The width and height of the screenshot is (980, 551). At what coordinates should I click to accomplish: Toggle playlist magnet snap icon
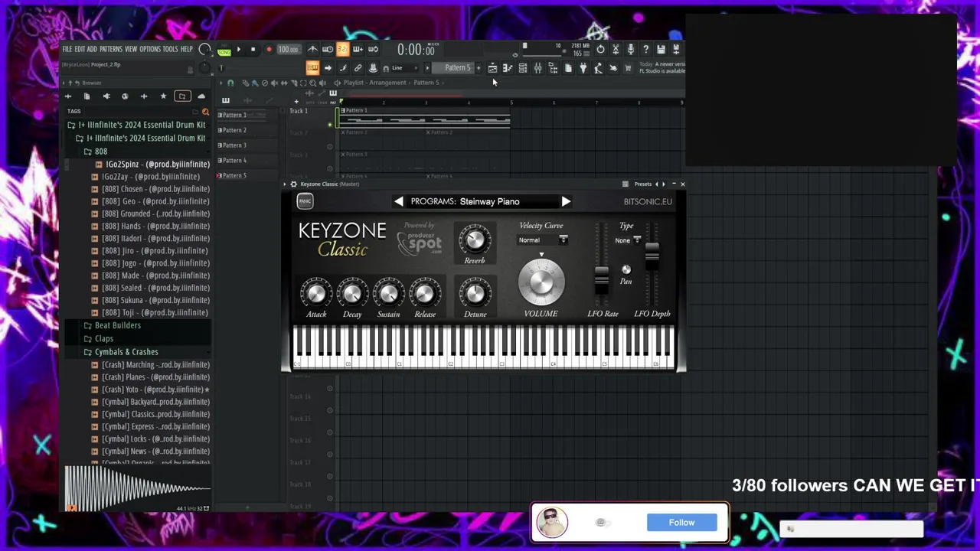click(230, 83)
